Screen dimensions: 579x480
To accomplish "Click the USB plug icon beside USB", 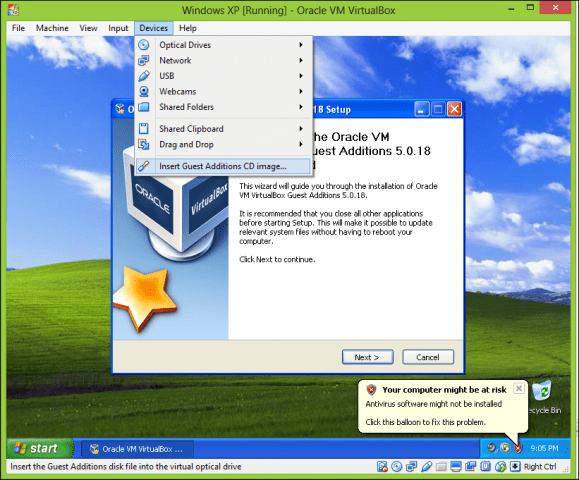I will [x=144, y=76].
